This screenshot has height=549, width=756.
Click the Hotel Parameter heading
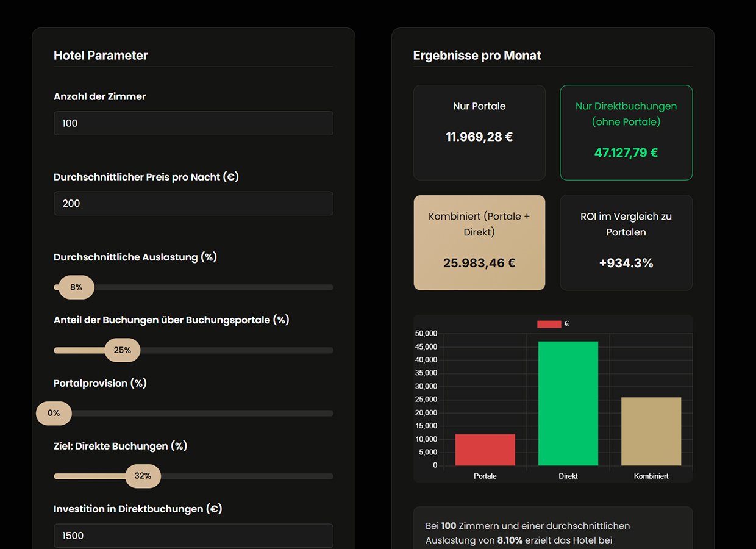[101, 56]
